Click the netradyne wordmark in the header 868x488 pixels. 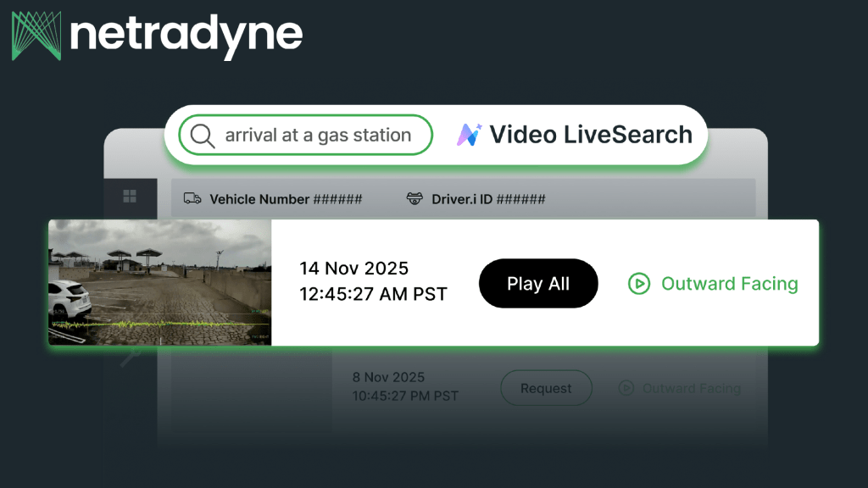click(185, 36)
